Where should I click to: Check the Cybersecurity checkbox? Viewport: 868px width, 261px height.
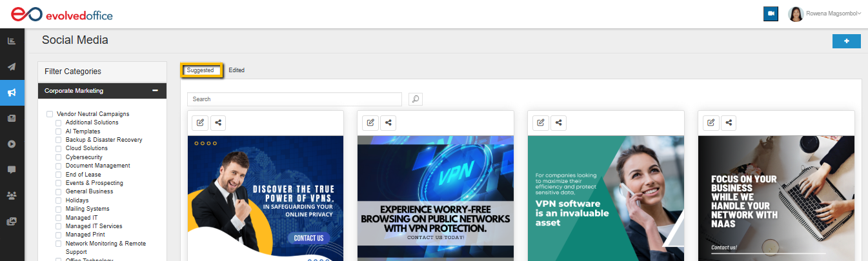tap(59, 157)
